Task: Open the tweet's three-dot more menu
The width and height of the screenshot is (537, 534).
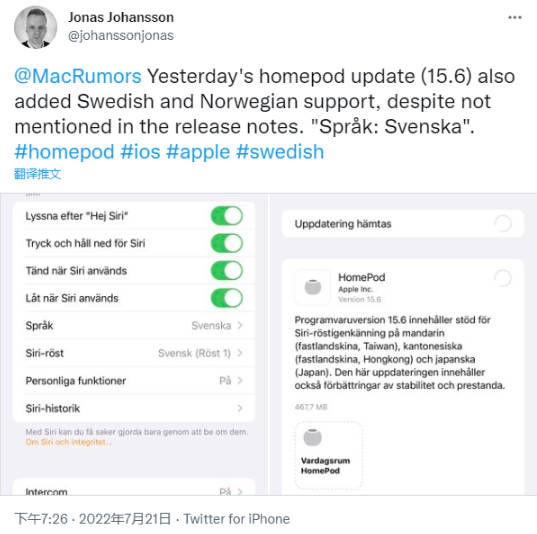Action: click(x=515, y=17)
